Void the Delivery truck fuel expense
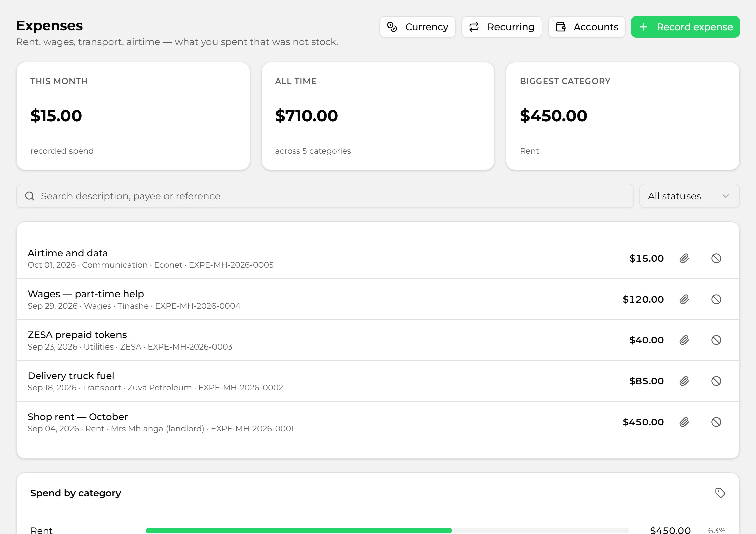Screen dimensions: 756x534 pos(716,381)
